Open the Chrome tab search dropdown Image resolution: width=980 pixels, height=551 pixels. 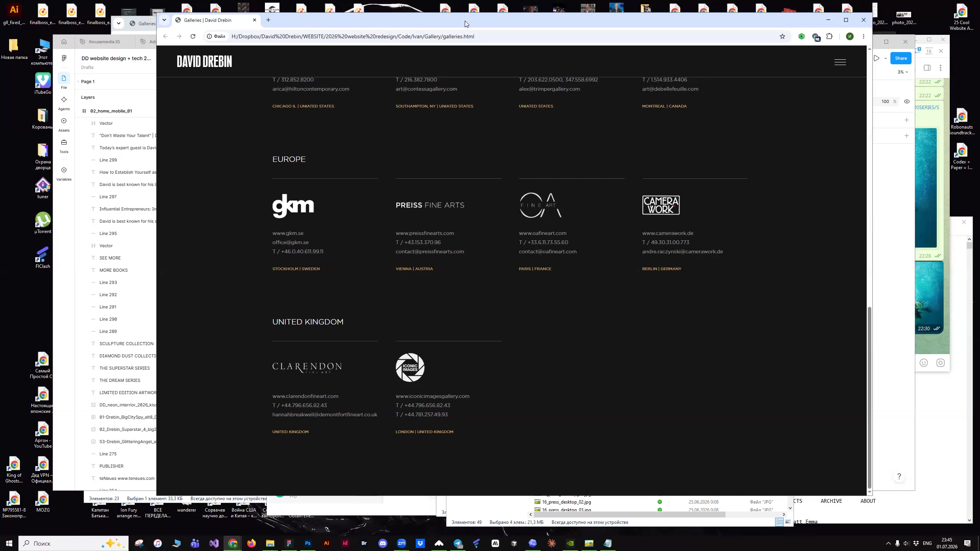coord(164,20)
